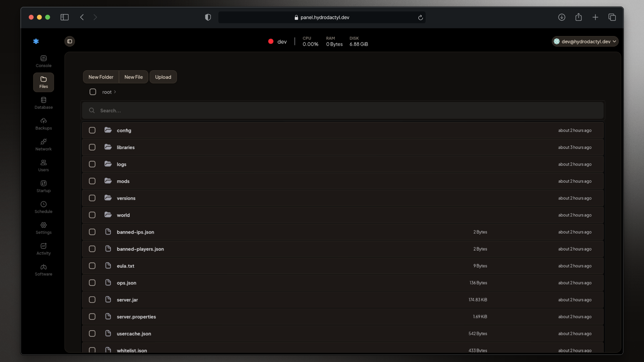
Task: Collapse the panel sidebar toggle icon
Action: tap(70, 41)
